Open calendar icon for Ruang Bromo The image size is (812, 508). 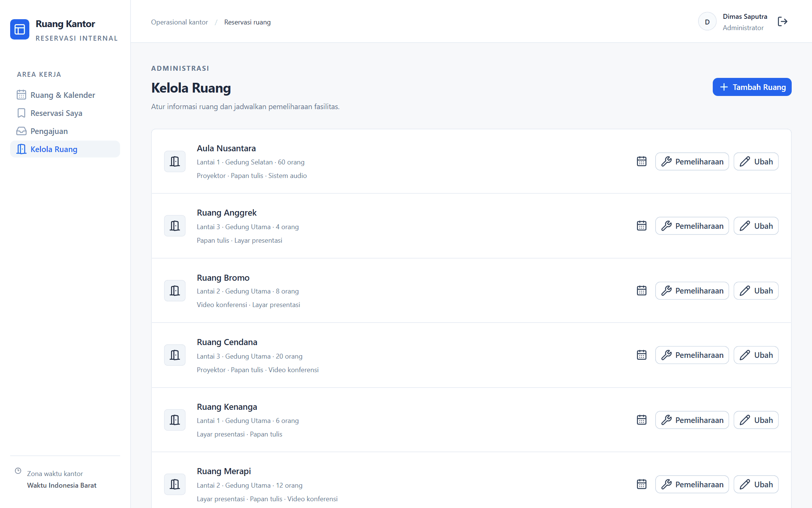tap(641, 291)
